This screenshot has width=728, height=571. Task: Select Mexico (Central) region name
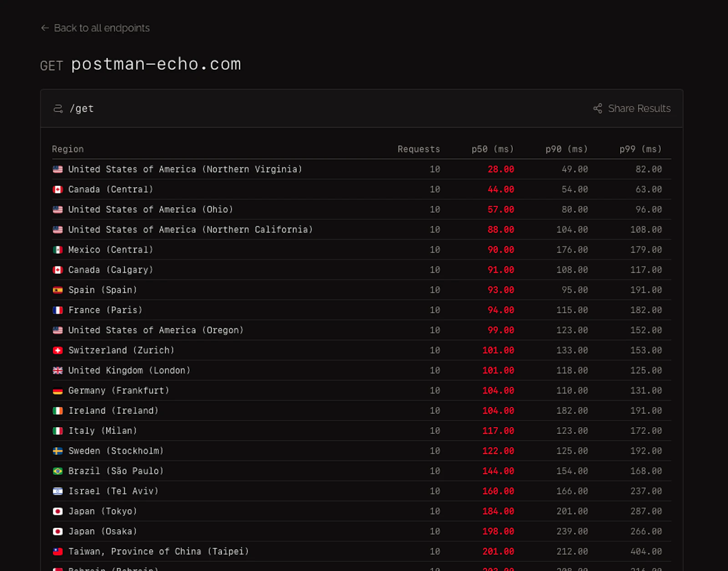tap(111, 250)
